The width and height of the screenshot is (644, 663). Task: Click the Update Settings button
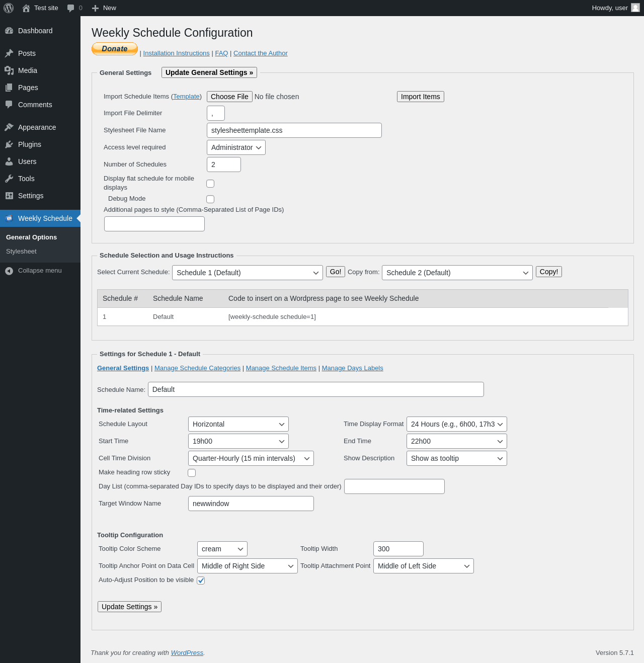click(129, 607)
